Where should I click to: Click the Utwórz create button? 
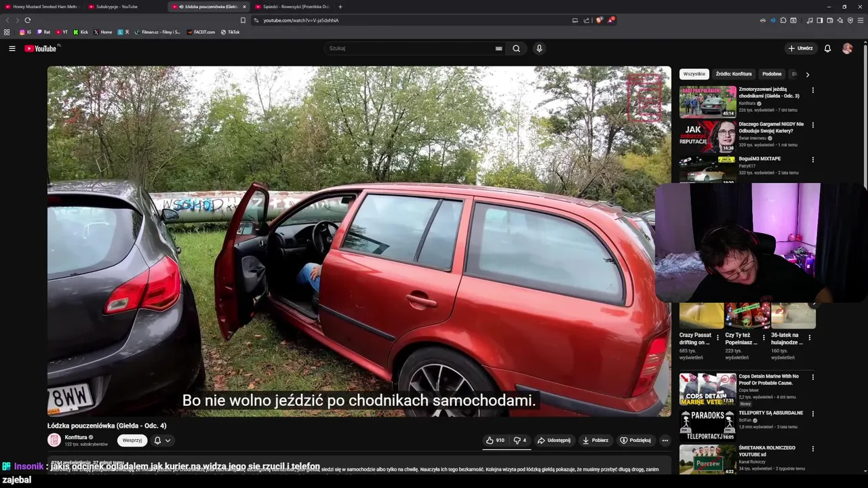pos(800,48)
